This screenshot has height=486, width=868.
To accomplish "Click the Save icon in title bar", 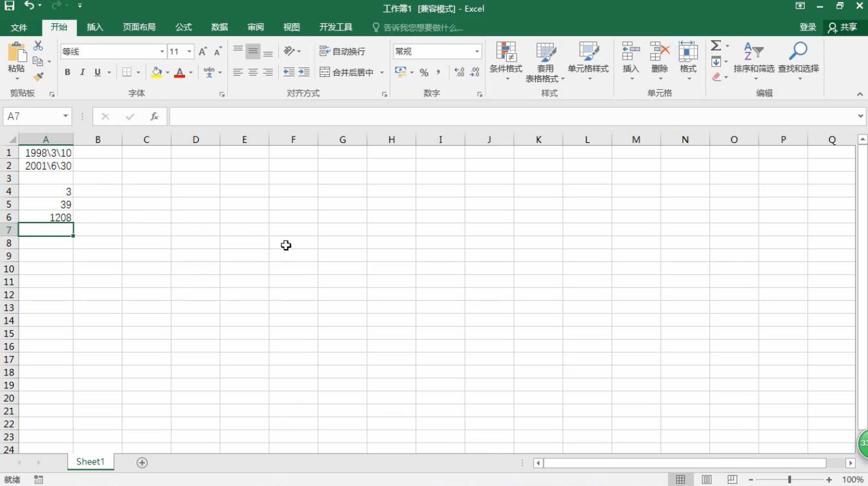I will [10, 6].
